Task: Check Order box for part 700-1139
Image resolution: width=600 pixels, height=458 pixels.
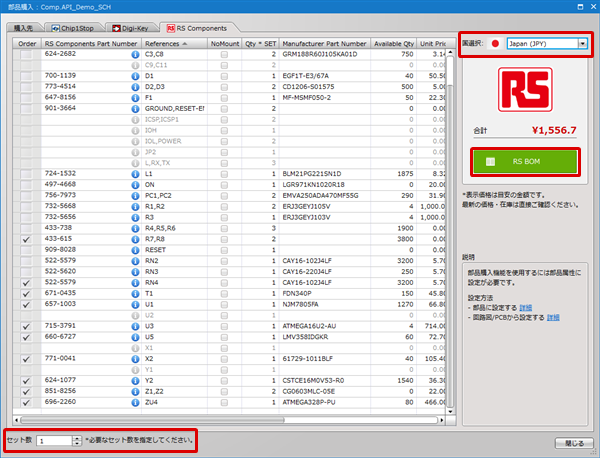Action: [26, 76]
